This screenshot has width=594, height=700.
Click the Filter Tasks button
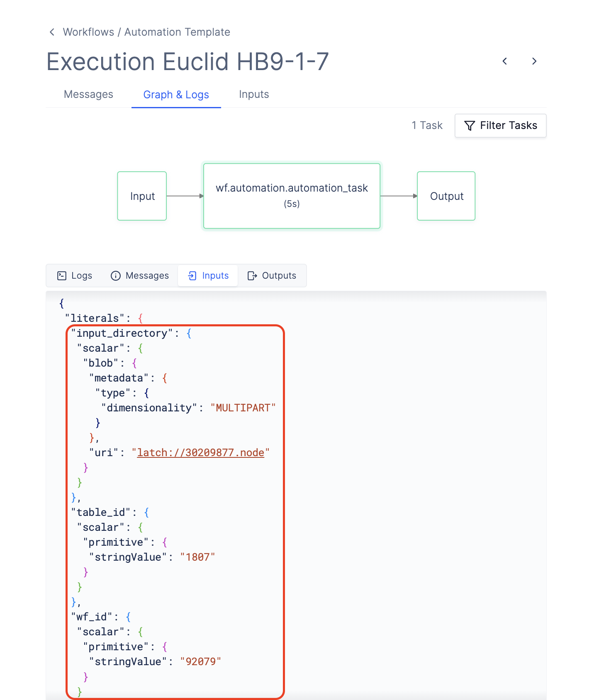(500, 126)
